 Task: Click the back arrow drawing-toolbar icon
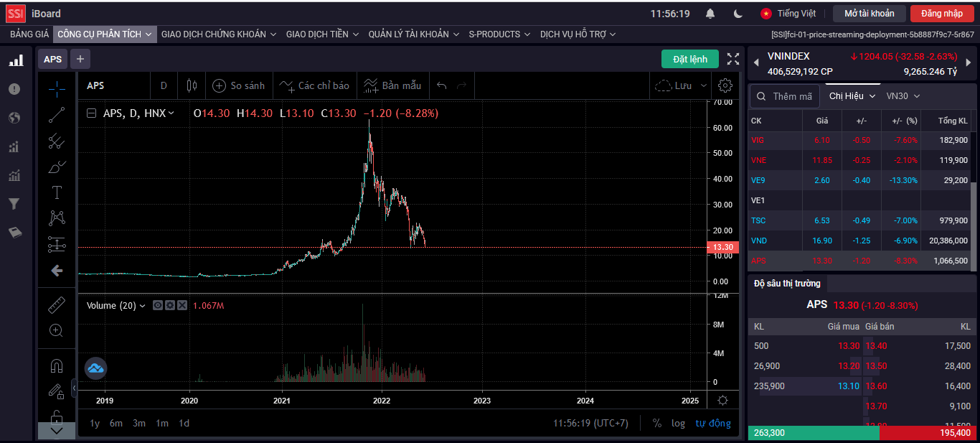coord(57,271)
